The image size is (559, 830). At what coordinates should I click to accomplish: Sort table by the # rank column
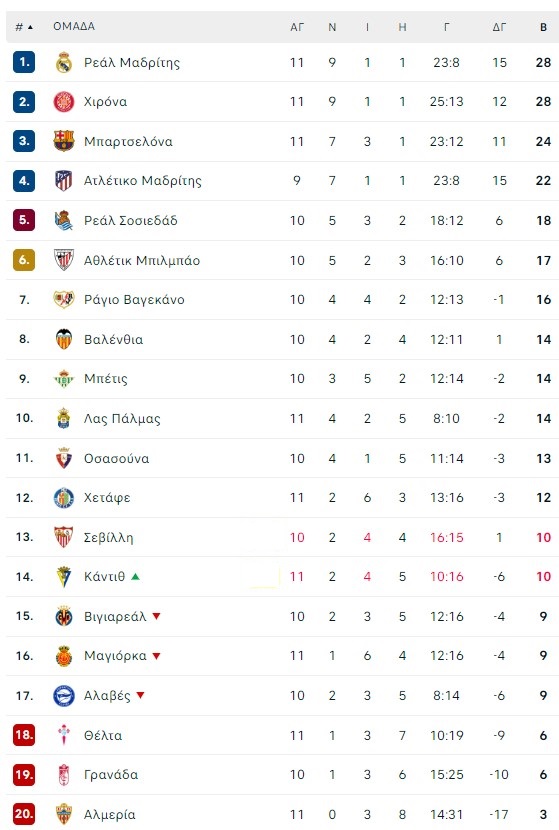pos(24,26)
